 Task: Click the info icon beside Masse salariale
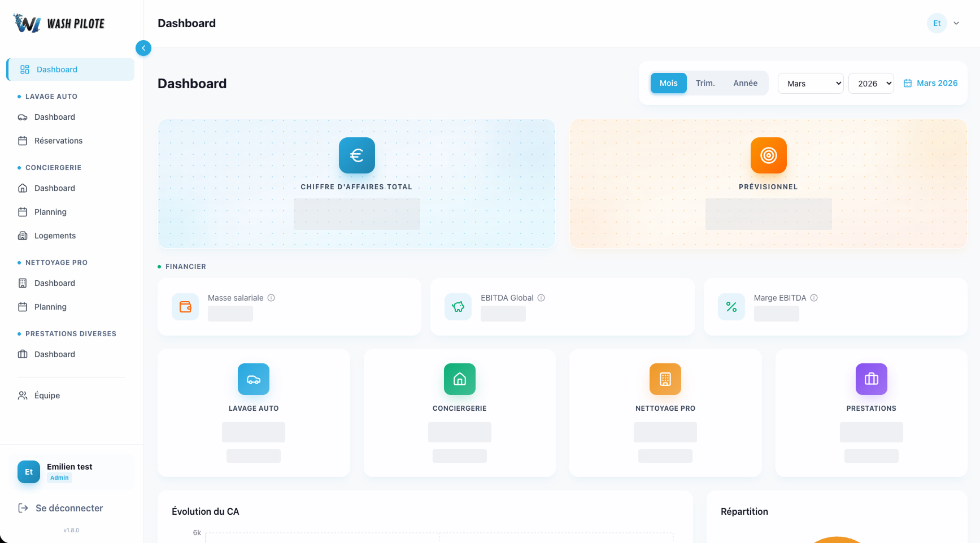tap(271, 298)
